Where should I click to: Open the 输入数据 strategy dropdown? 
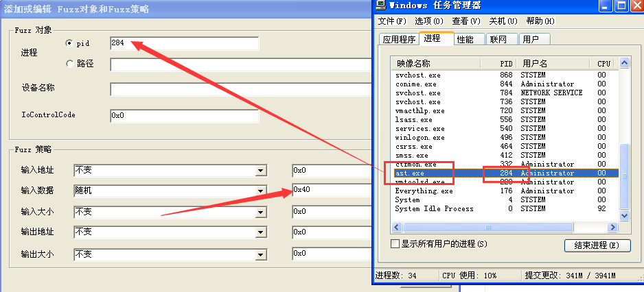[x=260, y=191]
